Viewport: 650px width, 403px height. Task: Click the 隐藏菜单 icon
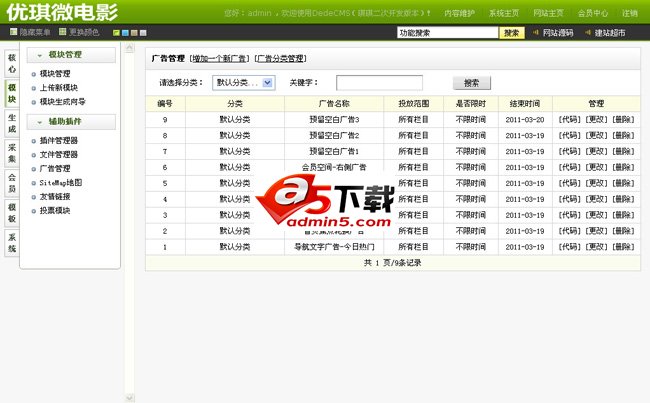pyautogui.click(x=13, y=32)
